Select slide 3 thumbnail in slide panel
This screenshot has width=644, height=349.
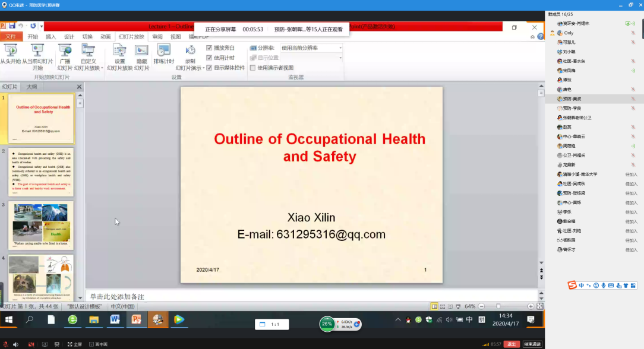coord(41,224)
